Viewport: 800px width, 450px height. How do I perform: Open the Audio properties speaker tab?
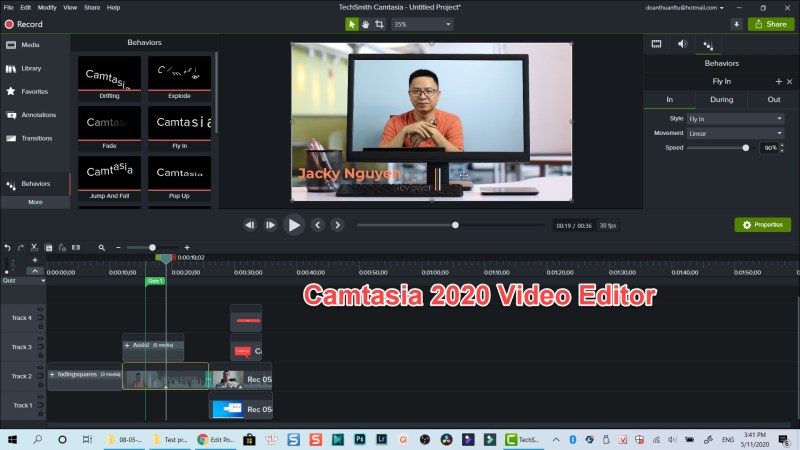tap(682, 44)
